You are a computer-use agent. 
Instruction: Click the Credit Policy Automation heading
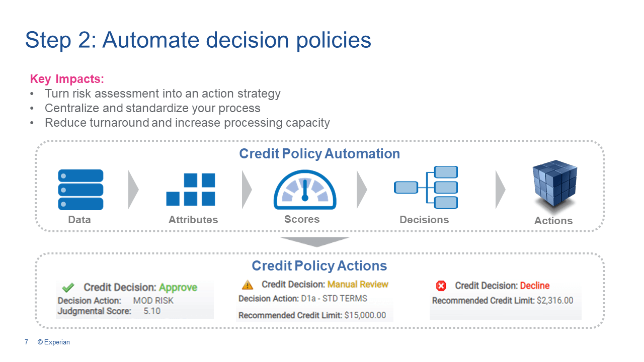coord(319,154)
